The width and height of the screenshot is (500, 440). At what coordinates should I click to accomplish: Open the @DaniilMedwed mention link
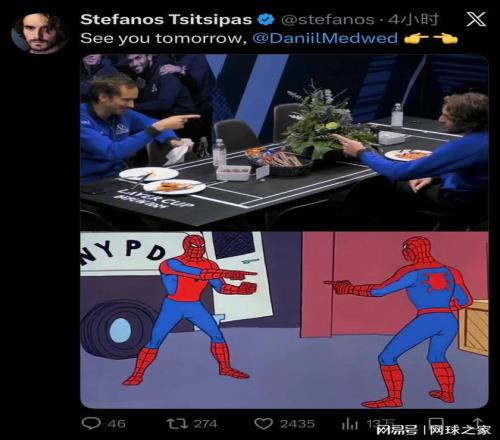[x=325, y=38]
